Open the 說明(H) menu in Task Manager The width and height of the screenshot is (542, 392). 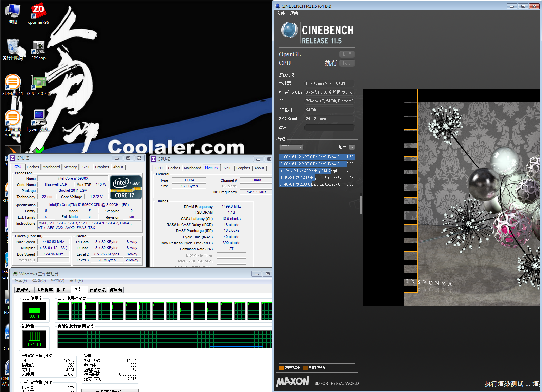click(x=76, y=281)
